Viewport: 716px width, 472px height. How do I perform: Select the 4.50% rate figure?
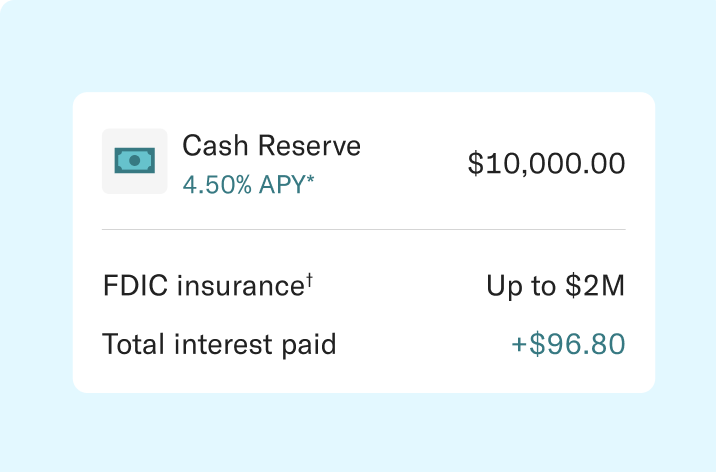tap(215, 184)
